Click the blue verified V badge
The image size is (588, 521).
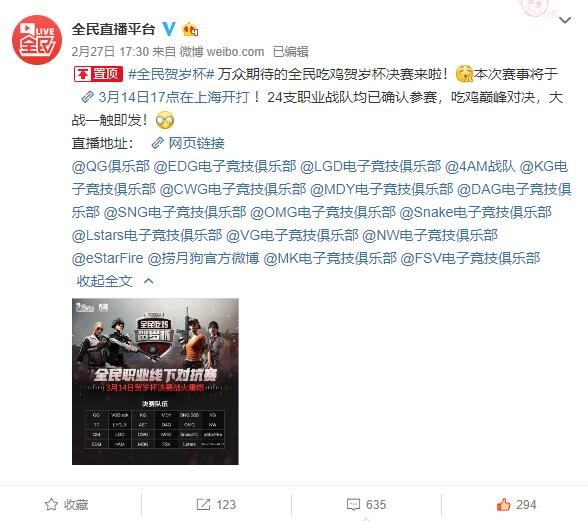(x=169, y=29)
